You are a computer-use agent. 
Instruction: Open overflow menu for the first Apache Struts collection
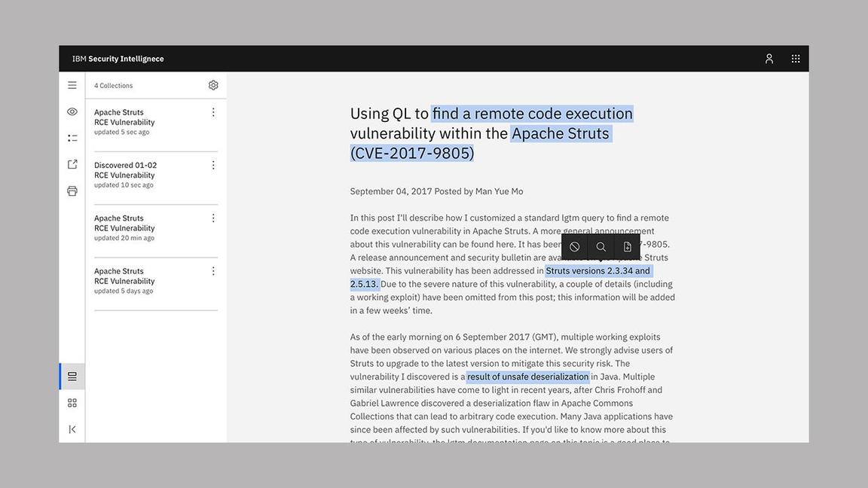click(x=213, y=112)
